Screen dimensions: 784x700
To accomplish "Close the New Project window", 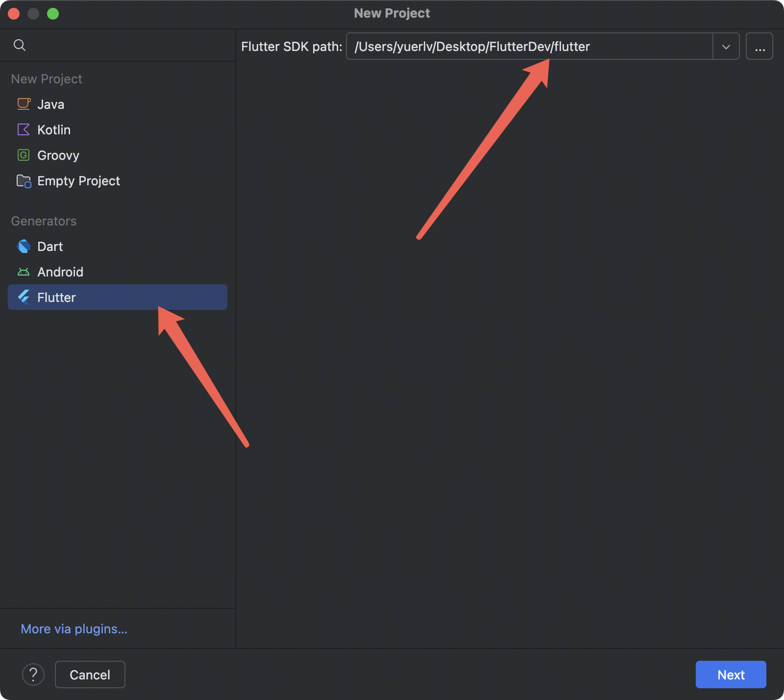I will pyautogui.click(x=14, y=14).
